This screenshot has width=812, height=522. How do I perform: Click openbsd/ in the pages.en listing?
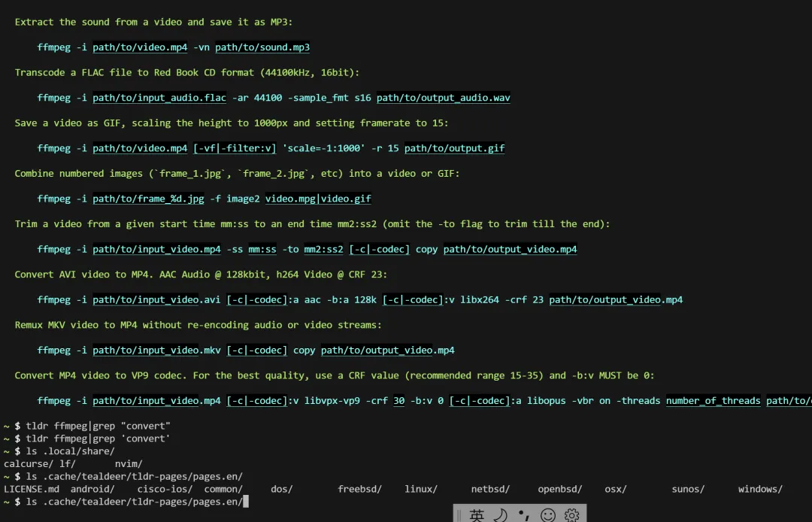pos(560,489)
